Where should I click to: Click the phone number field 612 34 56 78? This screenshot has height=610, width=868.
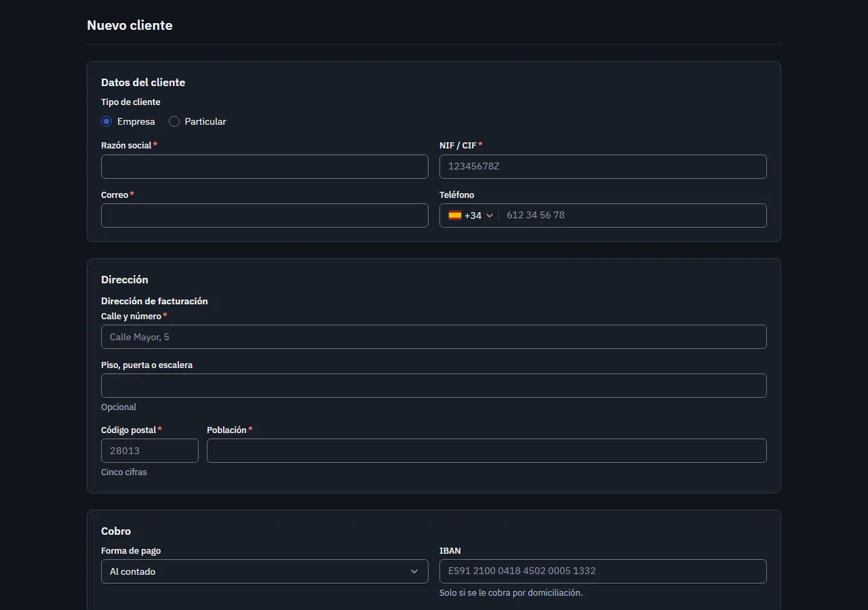(632, 216)
